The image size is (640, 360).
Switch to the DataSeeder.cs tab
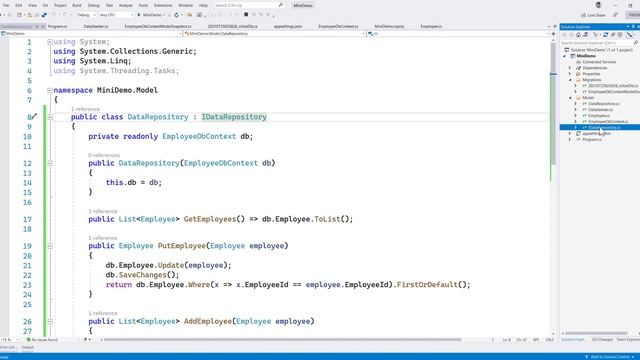click(96, 26)
